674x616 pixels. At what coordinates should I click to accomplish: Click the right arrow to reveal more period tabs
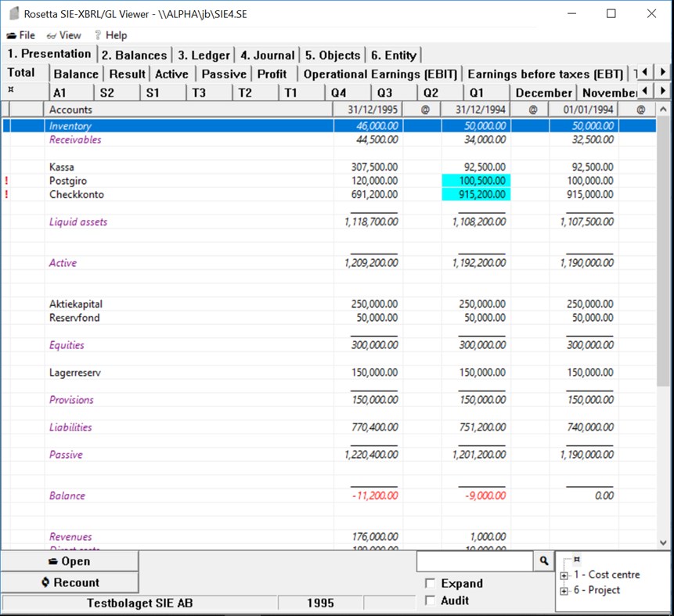[662, 92]
